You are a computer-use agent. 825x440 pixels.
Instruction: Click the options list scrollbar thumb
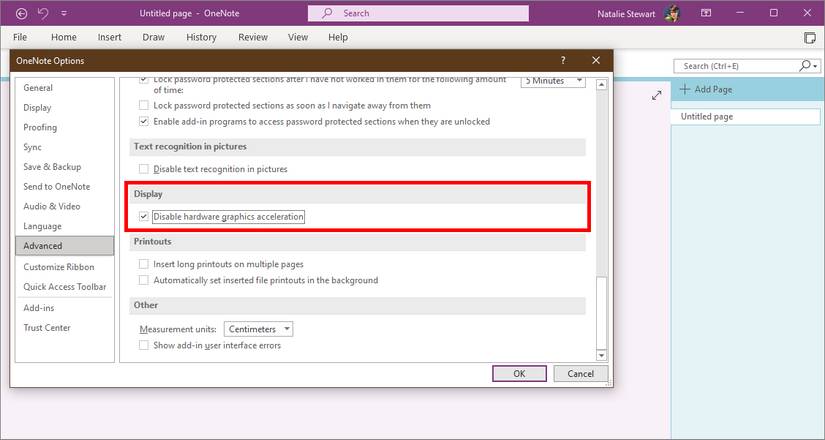point(601,312)
